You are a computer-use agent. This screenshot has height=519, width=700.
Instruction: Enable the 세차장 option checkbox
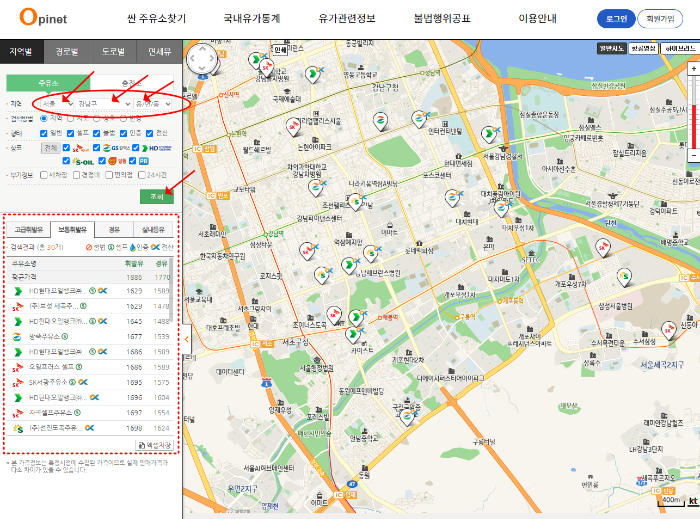44,175
